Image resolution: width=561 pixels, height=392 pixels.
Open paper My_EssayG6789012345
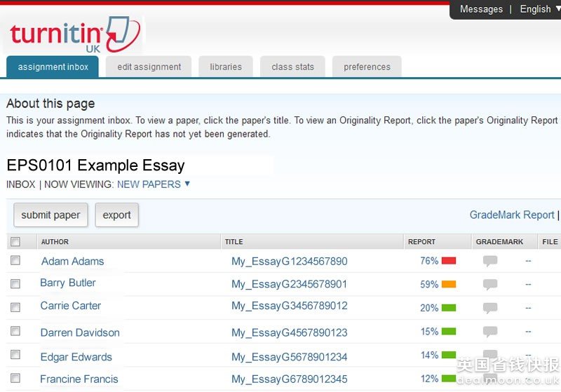pos(290,379)
